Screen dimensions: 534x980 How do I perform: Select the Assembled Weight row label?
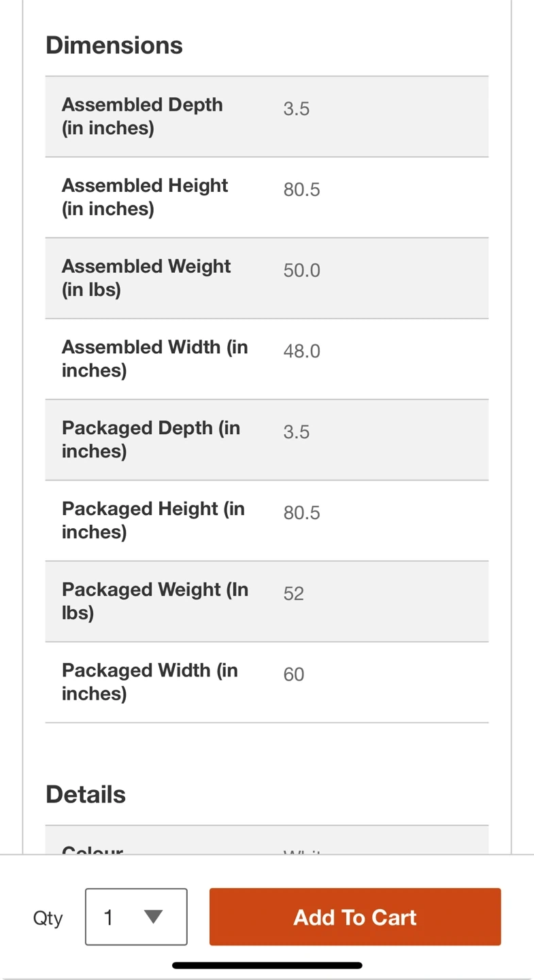coord(146,278)
